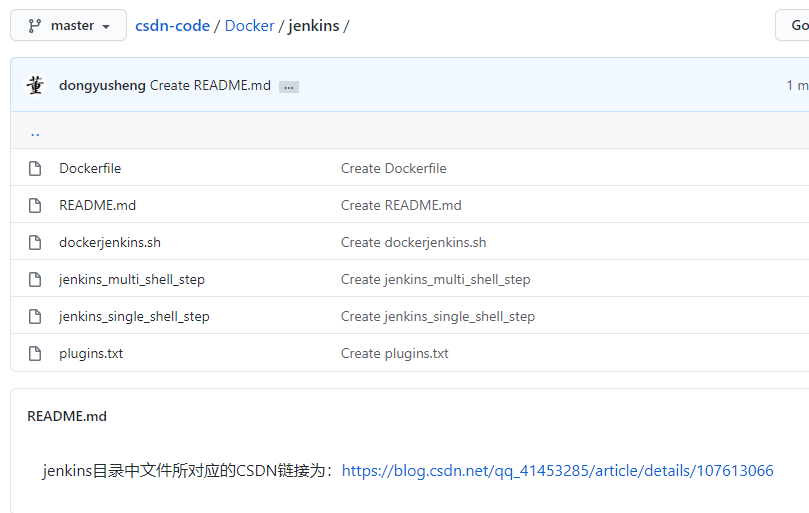Open Create jenkins_multi_shell_step commit message
Viewport: 809px width, 513px height.
435,280
